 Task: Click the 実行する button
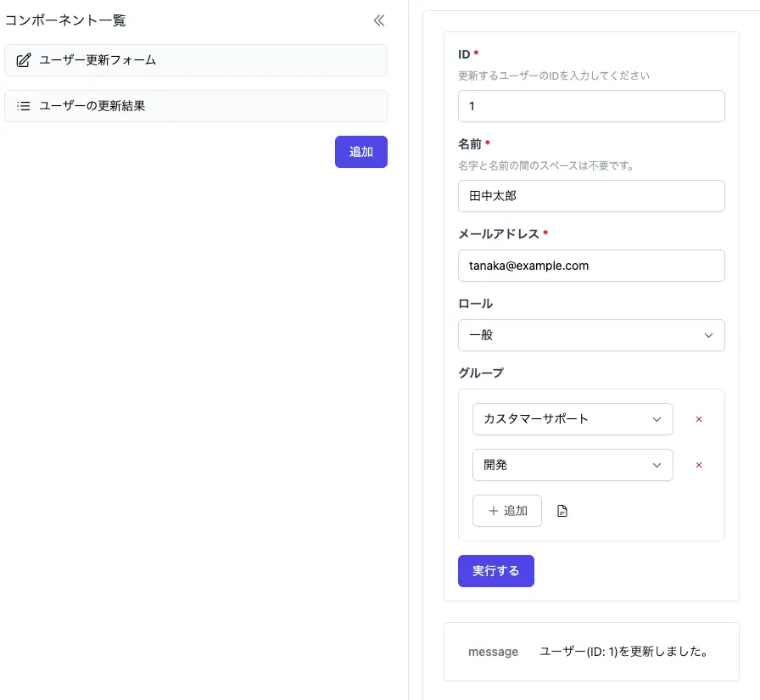[x=496, y=571]
